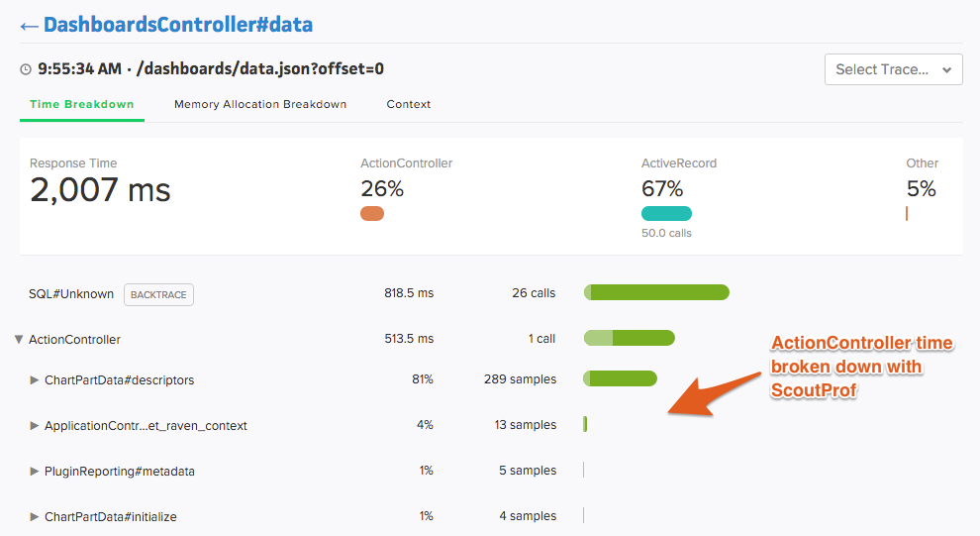Collapse the ActionController row

(x=19, y=339)
